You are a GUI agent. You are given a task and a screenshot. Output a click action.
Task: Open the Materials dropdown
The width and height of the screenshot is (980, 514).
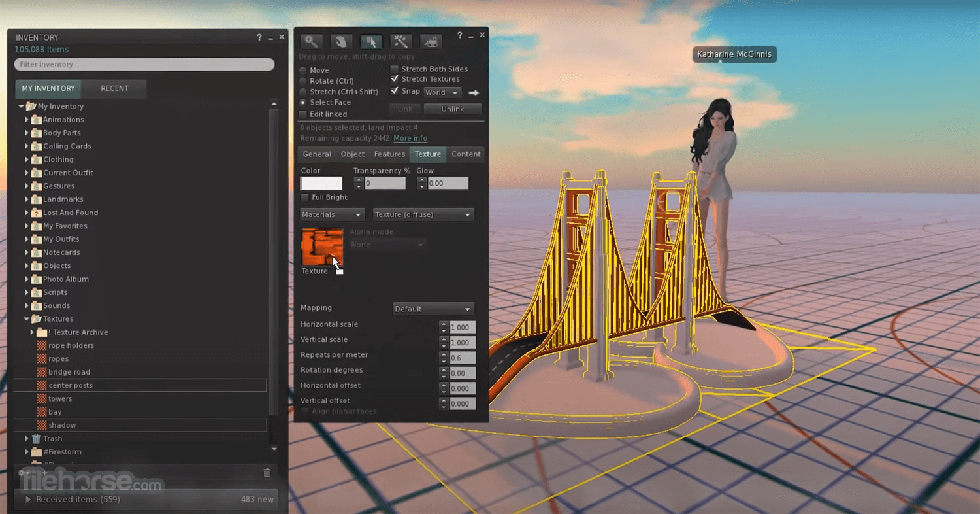[x=332, y=214]
